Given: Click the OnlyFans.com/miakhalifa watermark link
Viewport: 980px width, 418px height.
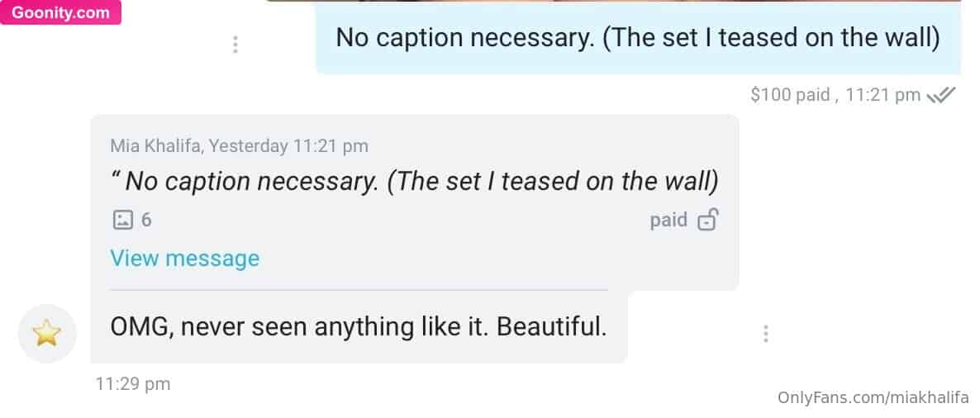Looking at the screenshot, I should click(x=873, y=397).
